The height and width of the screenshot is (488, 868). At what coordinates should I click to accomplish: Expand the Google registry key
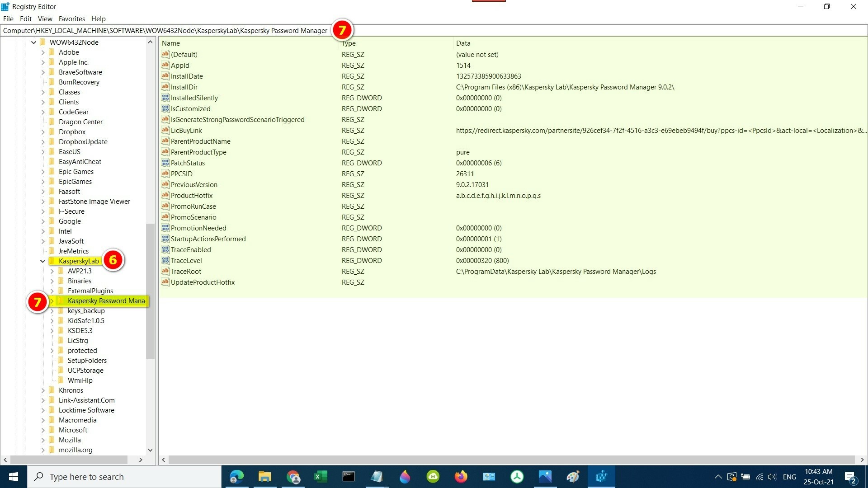(43, 221)
